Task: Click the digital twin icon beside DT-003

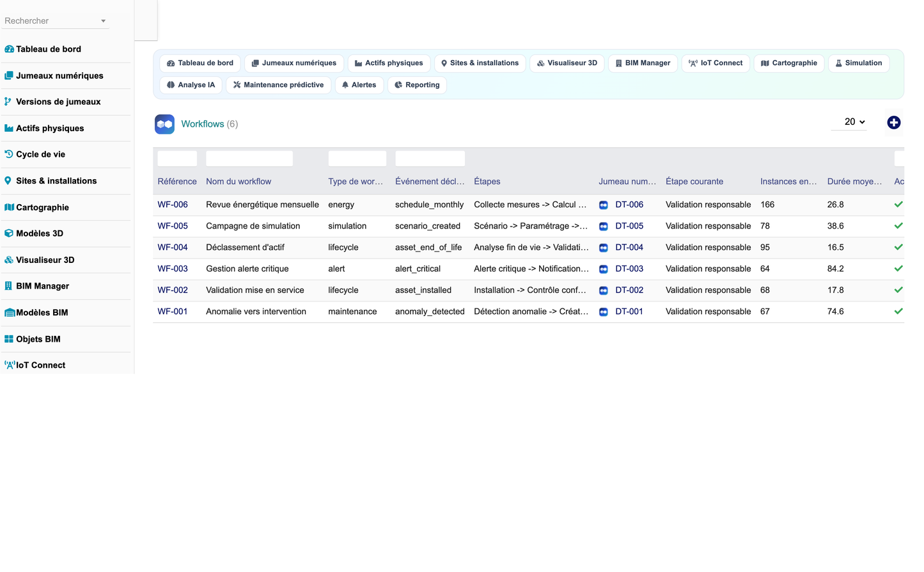Action: pyautogui.click(x=604, y=269)
